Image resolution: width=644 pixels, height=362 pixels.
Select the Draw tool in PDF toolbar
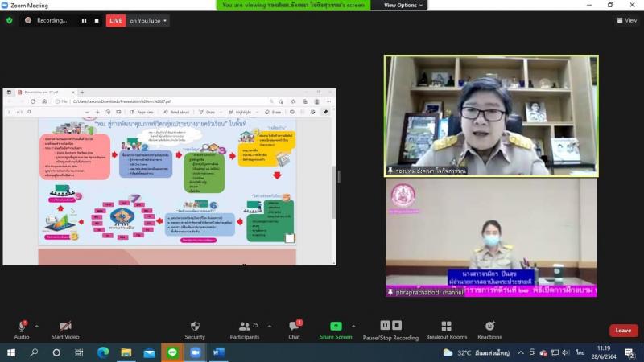pyautogui.click(x=207, y=112)
